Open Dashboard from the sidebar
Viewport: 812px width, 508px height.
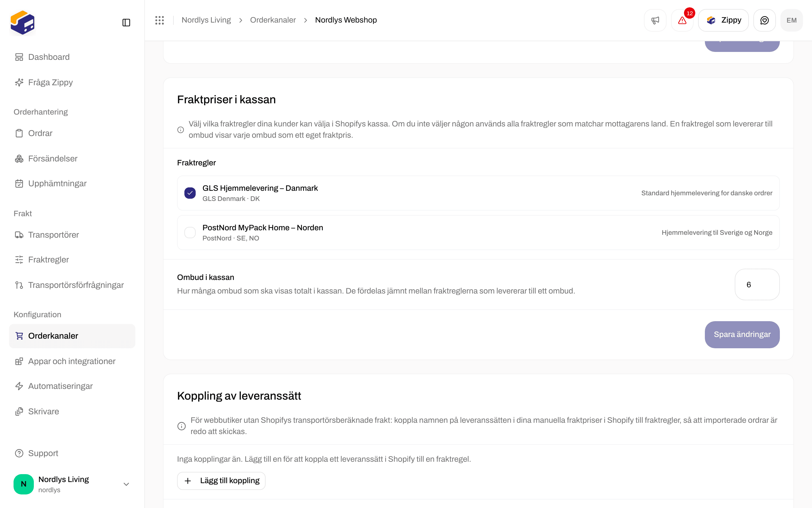coord(72,57)
